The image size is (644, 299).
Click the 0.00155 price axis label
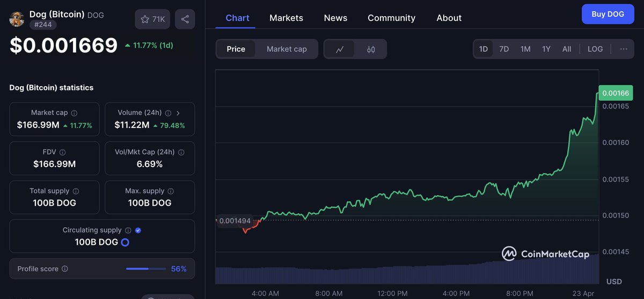coord(616,179)
